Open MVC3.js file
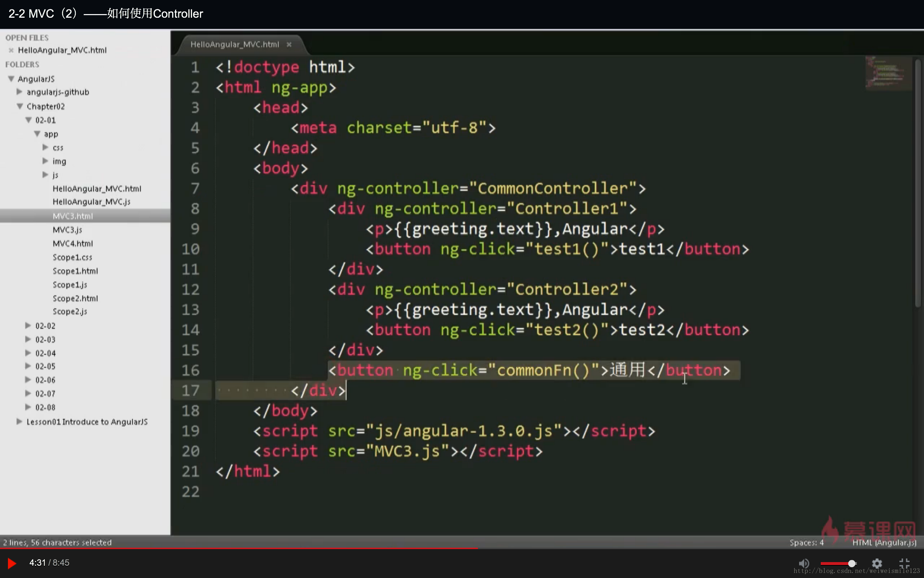Viewport: 924px width, 578px height. 67,230
